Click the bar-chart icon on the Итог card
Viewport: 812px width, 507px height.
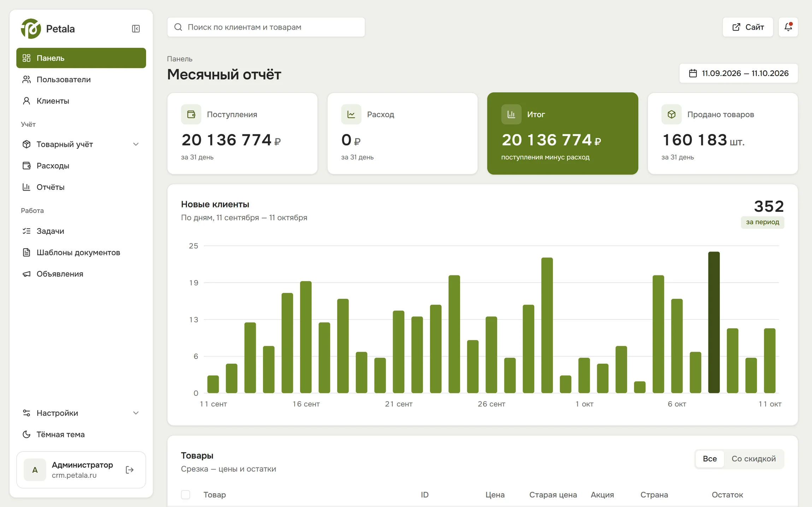511,114
